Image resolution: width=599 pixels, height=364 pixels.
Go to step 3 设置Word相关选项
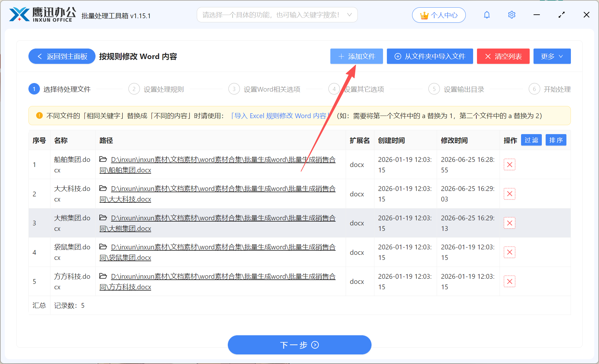pyautogui.click(x=265, y=89)
